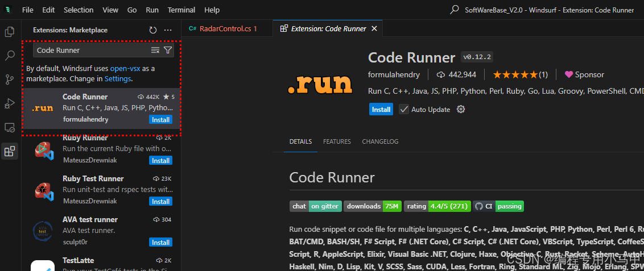Open the File menu

point(28,10)
